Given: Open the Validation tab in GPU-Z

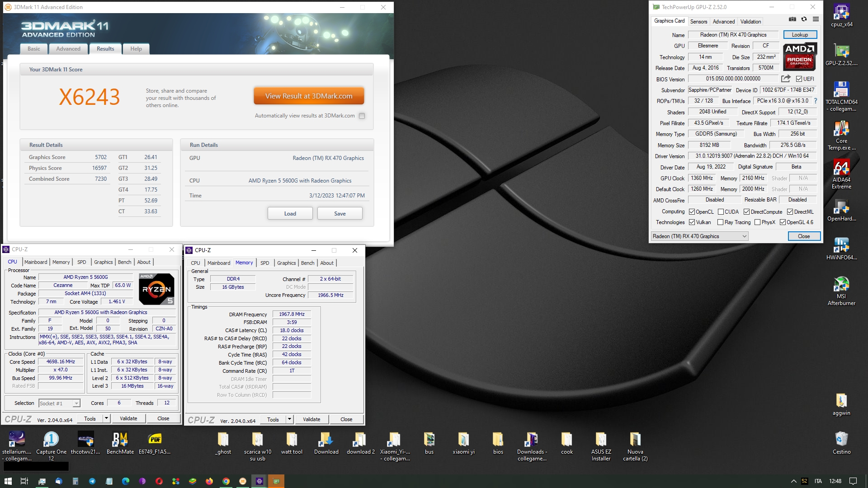Looking at the screenshot, I should [x=750, y=21].
